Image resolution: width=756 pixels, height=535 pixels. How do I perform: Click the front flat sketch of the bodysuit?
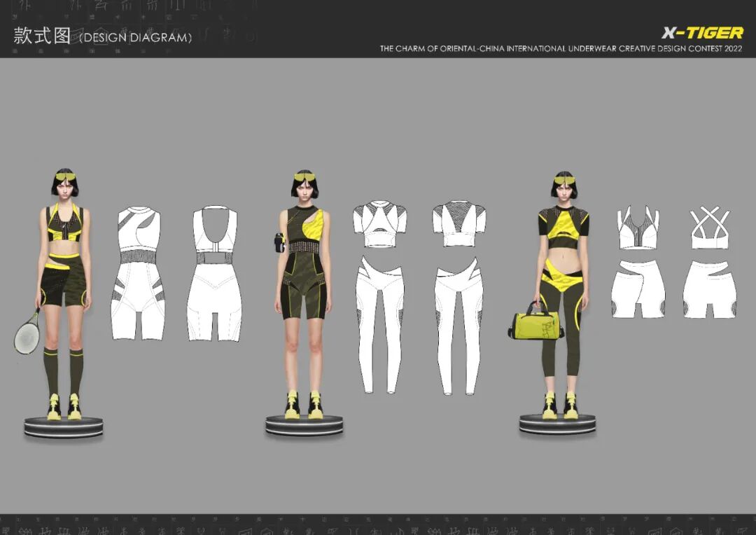(139, 273)
